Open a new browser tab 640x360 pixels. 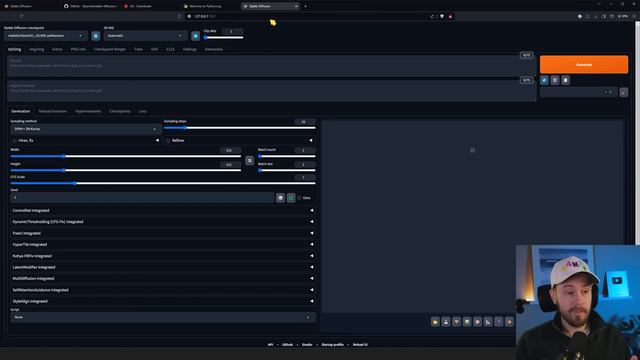point(305,6)
